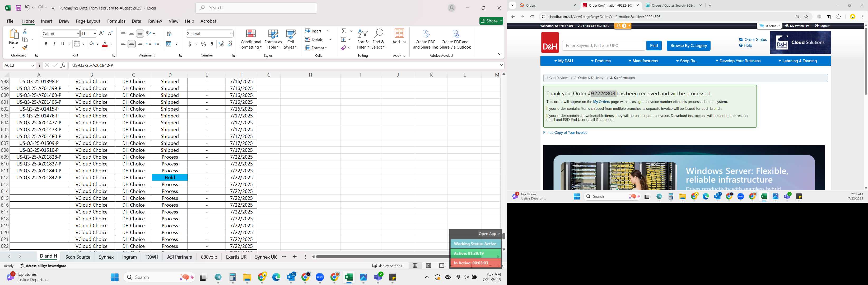This screenshot has width=868, height=285.
Task: Click the fill color paint bucket
Action: [x=91, y=44]
